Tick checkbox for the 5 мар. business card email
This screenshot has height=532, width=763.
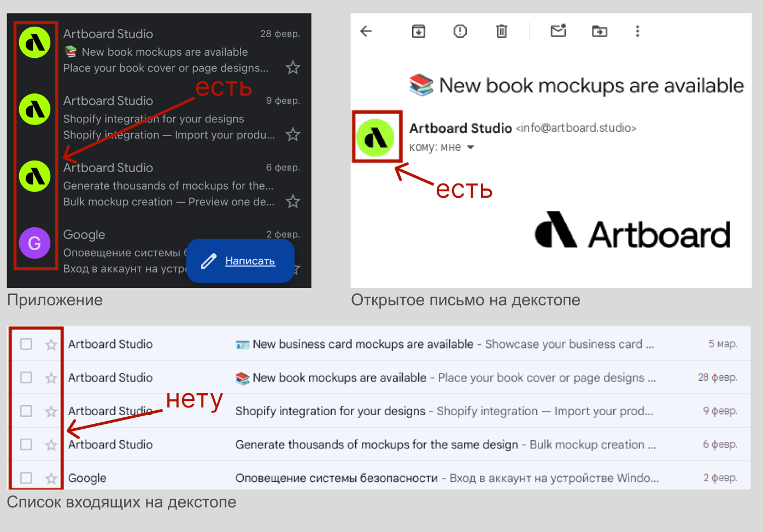[x=26, y=344]
